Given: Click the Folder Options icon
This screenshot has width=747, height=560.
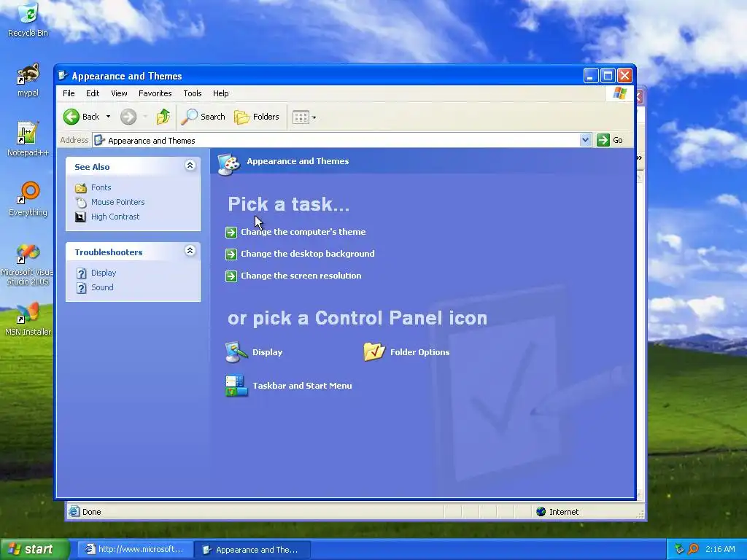Looking at the screenshot, I should [374, 352].
